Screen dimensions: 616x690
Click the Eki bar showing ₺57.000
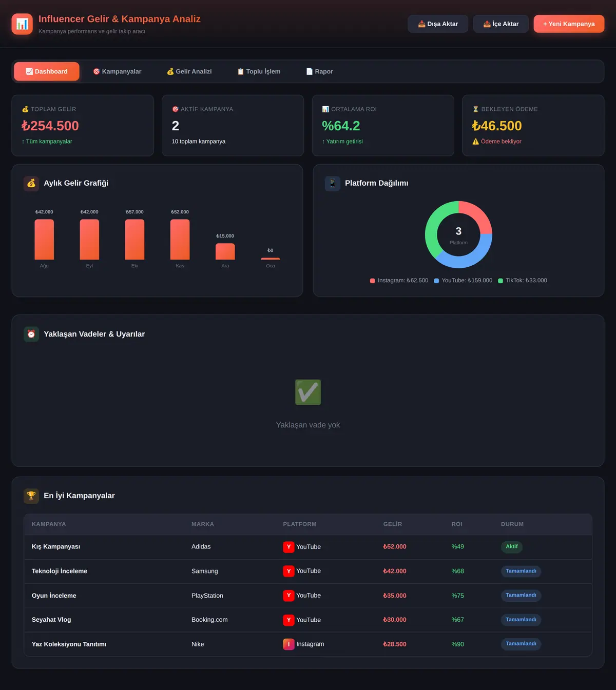click(134, 240)
